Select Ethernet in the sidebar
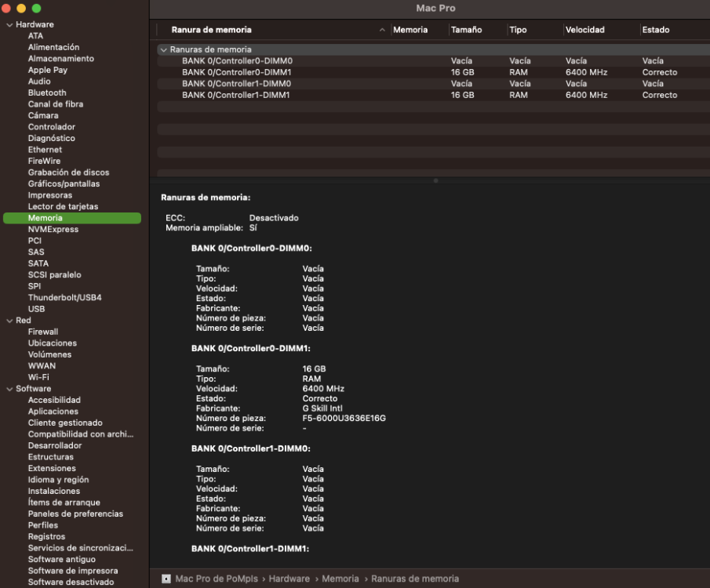Screen dimensions: 710x588 pyautogui.click(x=45, y=150)
